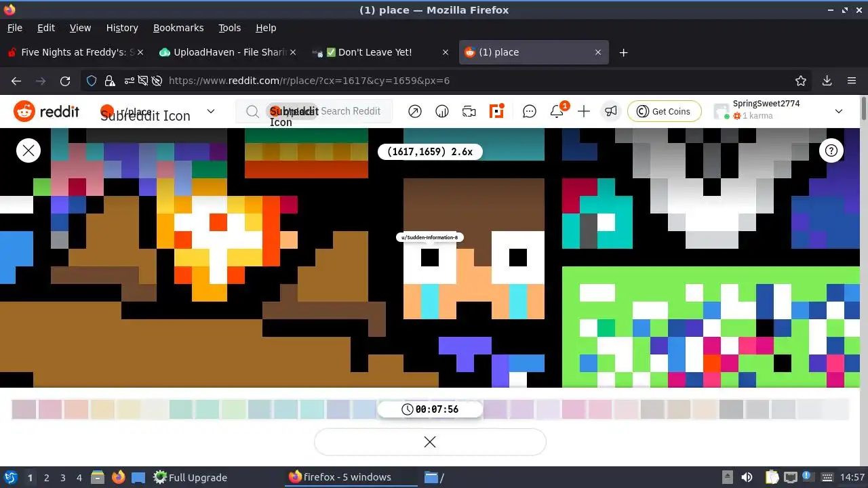Open the View menu
868x488 pixels.
[80, 28]
